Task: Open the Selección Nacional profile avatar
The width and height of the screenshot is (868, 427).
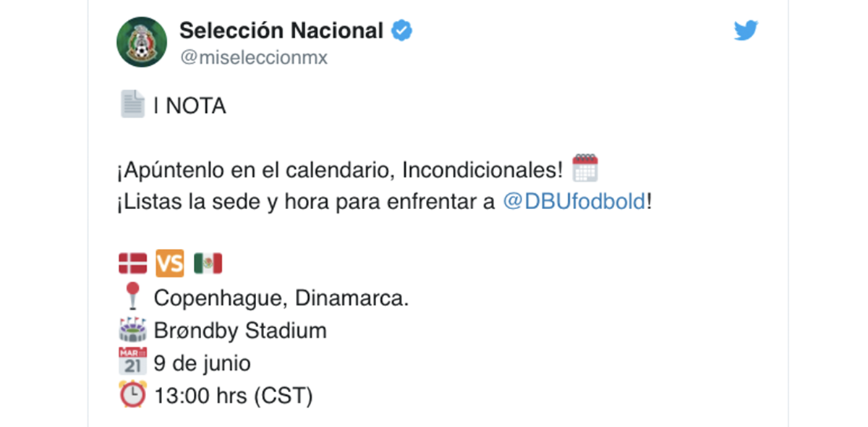Action: click(x=142, y=42)
